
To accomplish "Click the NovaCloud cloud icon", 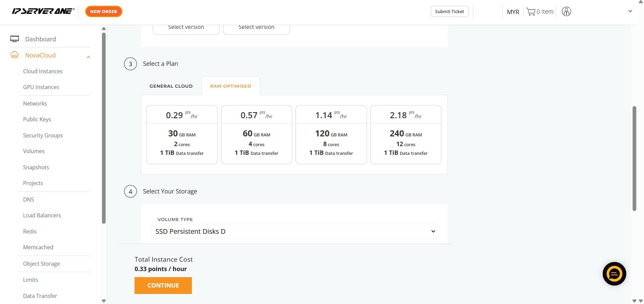I will pyautogui.click(x=14, y=55).
